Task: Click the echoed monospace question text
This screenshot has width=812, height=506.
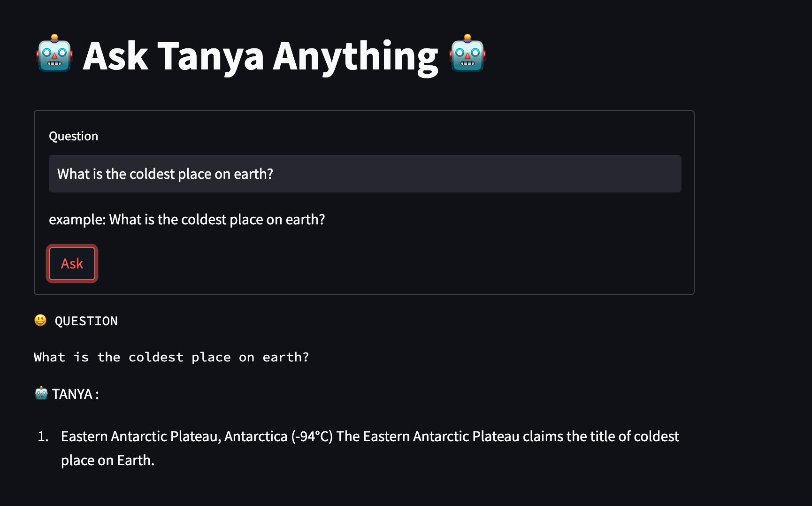Action: pos(171,357)
